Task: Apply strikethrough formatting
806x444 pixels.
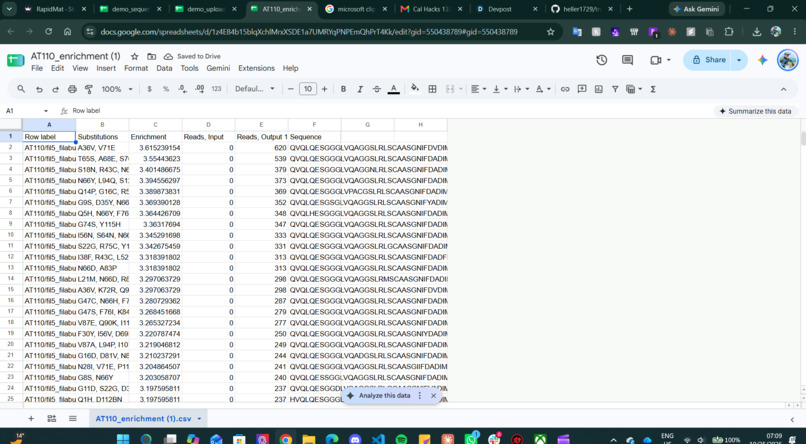Action: 377,89
